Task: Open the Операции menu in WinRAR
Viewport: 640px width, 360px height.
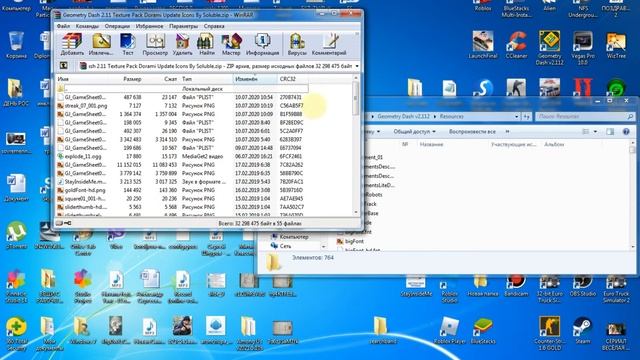Action: point(117,26)
